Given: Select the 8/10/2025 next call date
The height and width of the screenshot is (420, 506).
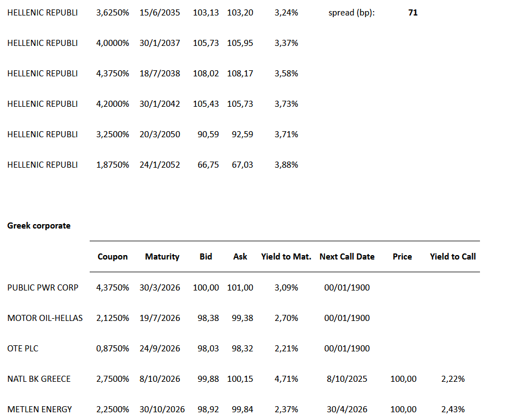Looking at the screenshot, I should pos(347,379).
